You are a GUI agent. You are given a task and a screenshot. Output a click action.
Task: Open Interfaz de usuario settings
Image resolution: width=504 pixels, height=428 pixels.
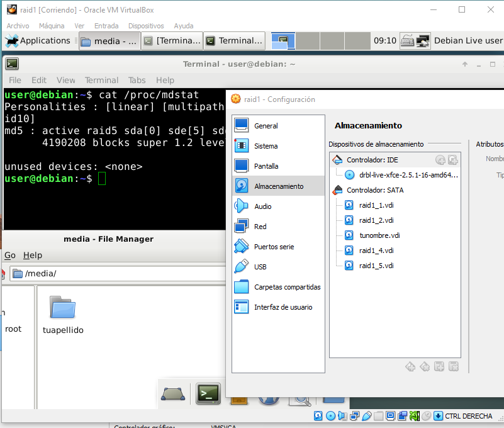pos(278,307)
